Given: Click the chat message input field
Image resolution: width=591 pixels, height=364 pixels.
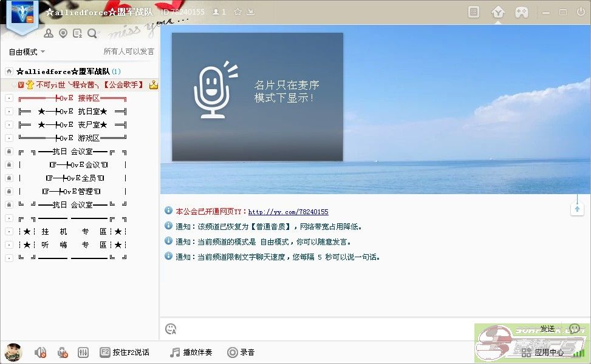Looking at the screenshot, I should tap(352, 329).
